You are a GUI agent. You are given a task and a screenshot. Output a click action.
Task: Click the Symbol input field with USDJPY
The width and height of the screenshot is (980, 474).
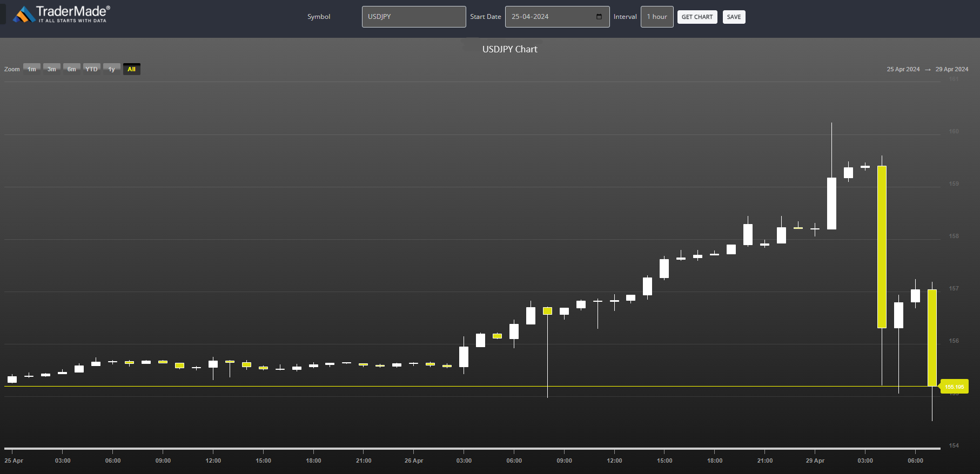[x=414, y=17]
